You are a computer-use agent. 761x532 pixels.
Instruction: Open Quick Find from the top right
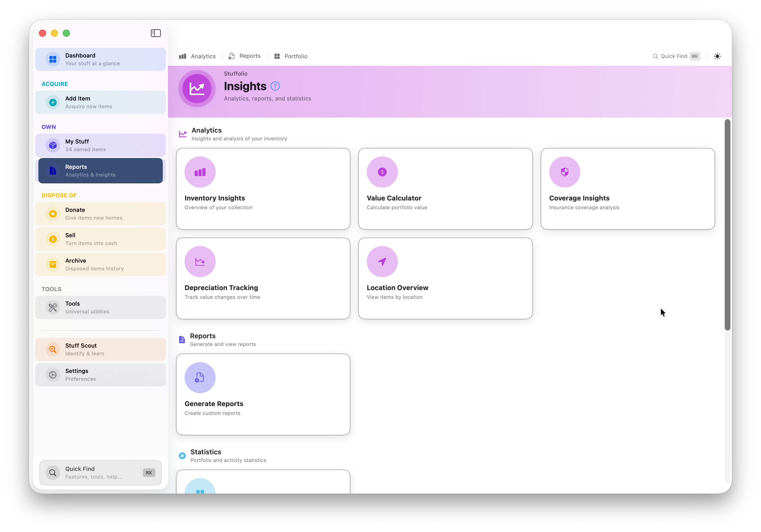coord(676,56)
